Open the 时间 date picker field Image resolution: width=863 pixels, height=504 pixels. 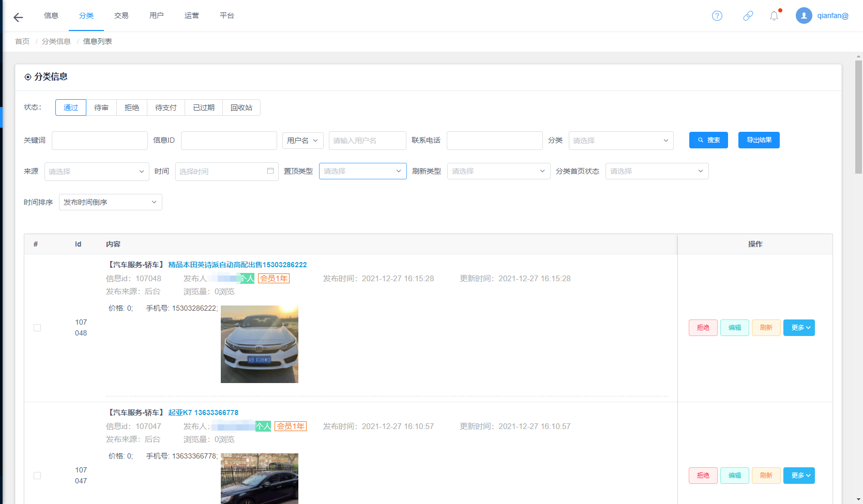(x=227, y=172)
